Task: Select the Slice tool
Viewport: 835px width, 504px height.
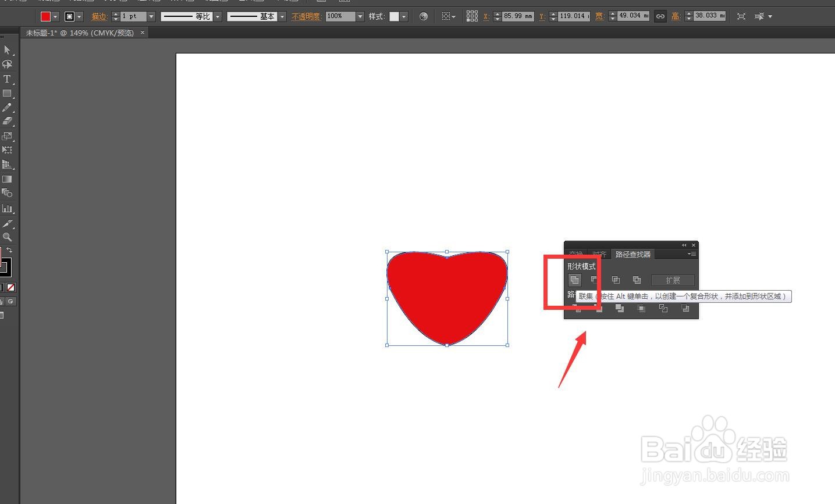Action: coord(7,223)
